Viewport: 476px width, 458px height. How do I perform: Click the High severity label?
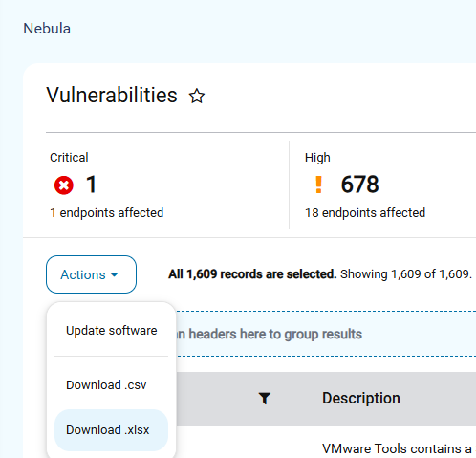coord(317,158)
